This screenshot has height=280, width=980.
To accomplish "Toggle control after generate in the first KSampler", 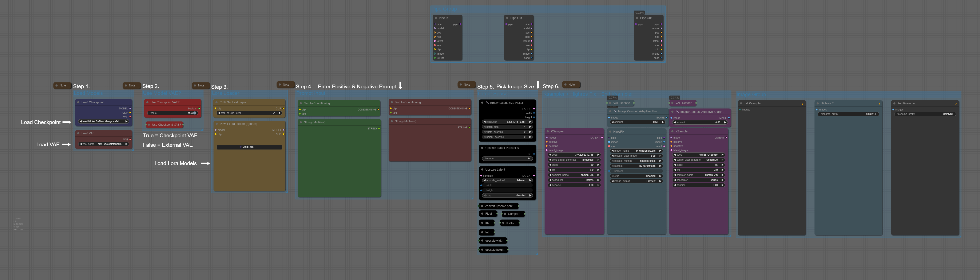I will (574, 160).
